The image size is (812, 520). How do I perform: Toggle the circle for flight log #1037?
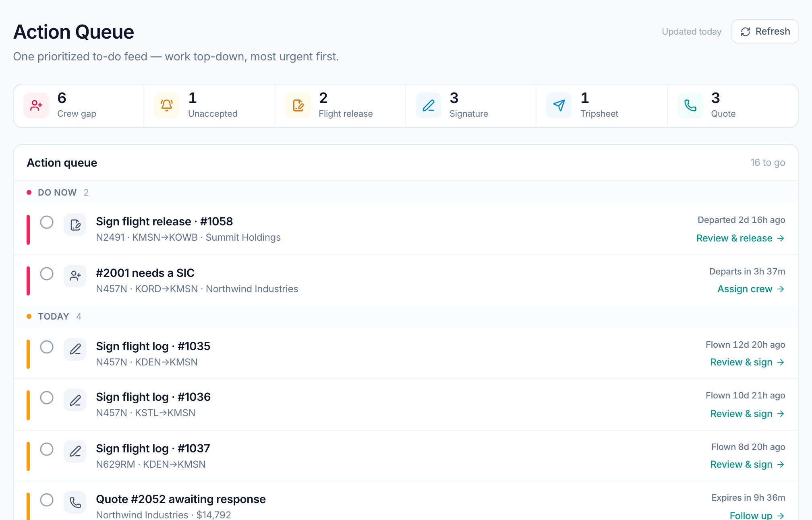coord(47,449)
